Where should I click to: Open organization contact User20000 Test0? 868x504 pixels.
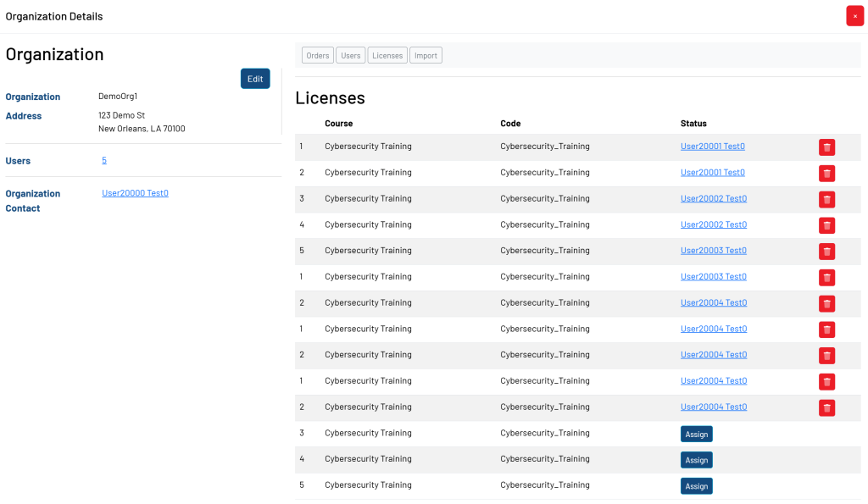pos(135,193)
